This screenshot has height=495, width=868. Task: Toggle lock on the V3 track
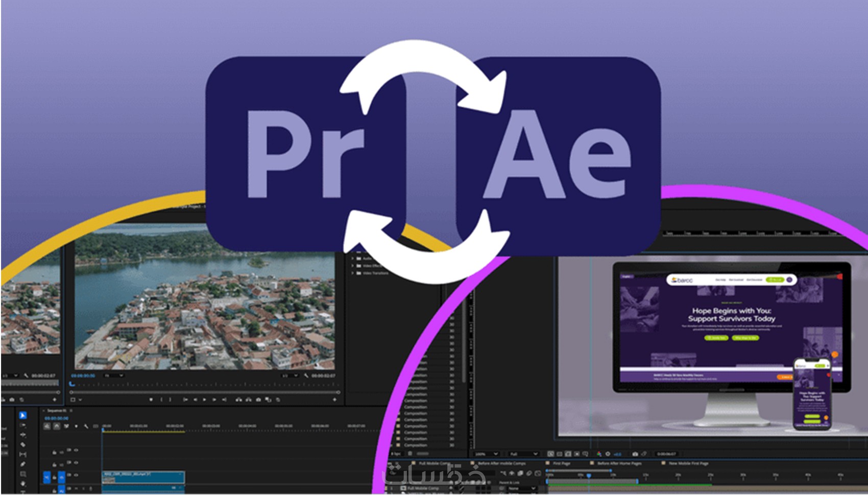coord(55,452)
